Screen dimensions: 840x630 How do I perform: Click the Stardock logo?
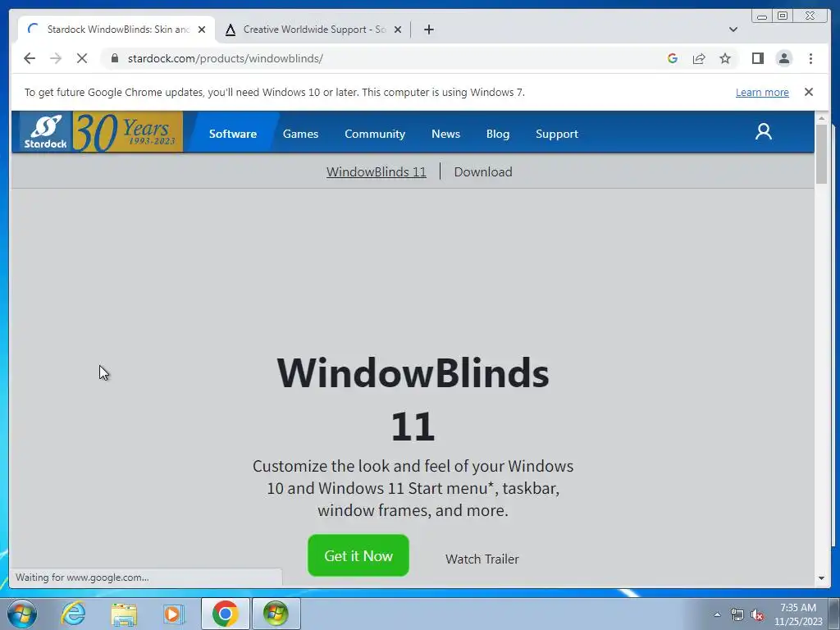click(x=46, y=132)
